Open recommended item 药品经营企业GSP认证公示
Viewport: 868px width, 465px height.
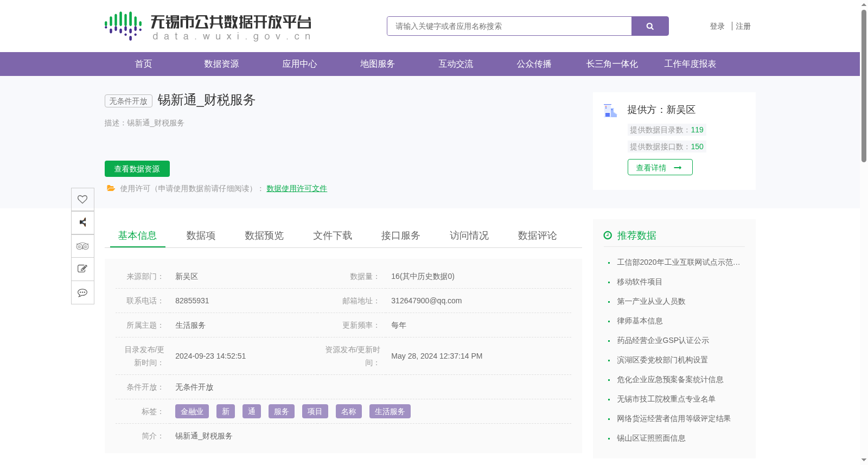click(x=663, y=340)
